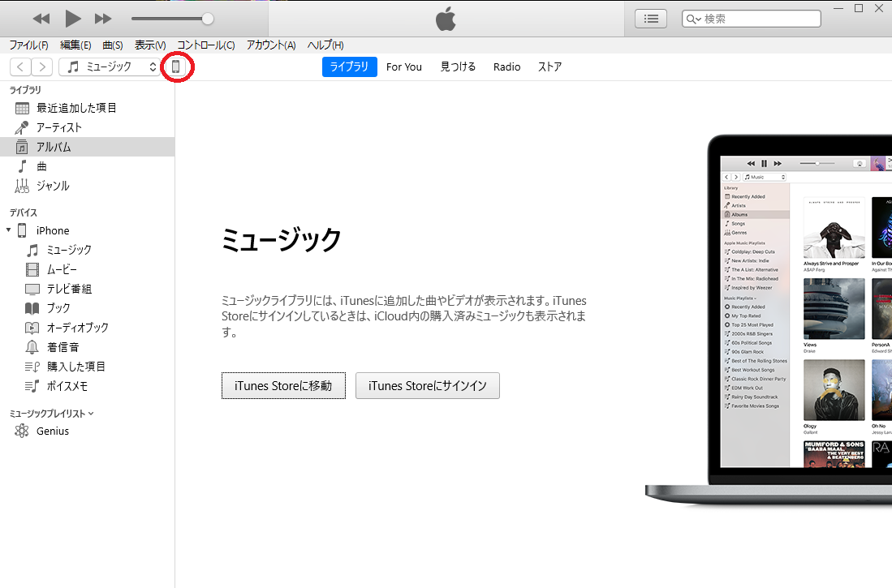Collapse the iPhone device tree
Viewport: 892px width, 588px height.
[x=8, y=230]
